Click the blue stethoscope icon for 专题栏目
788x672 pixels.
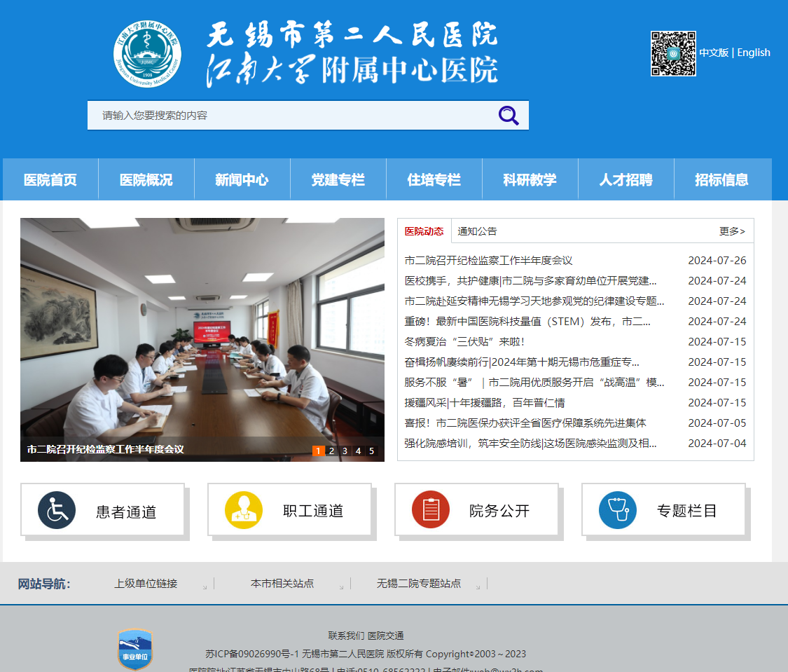point(618,510)
